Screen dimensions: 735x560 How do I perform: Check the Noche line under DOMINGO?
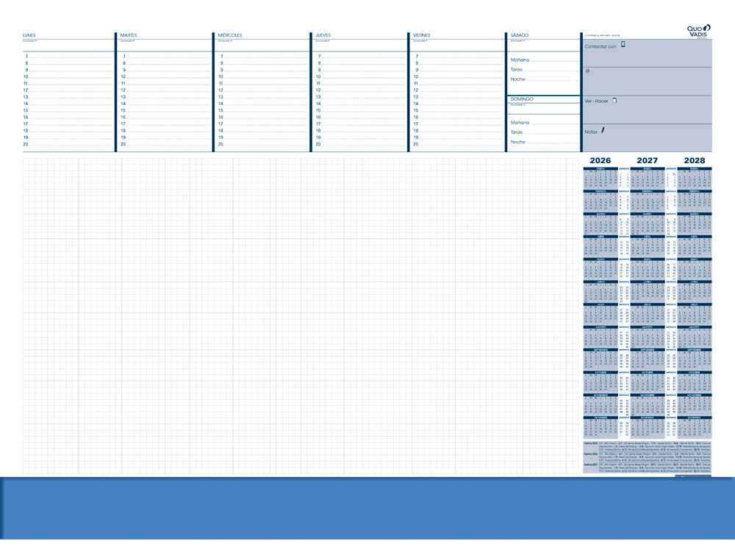(537, 142)
